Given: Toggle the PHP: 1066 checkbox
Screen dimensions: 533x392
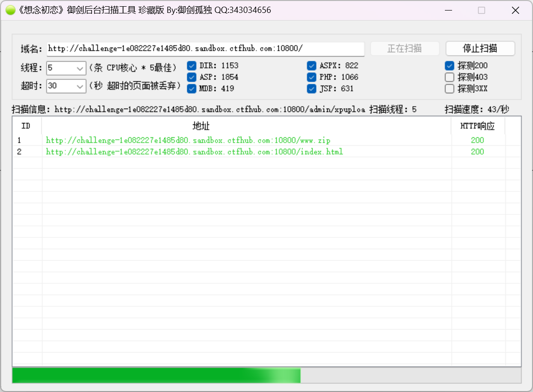Looking at the screenshot, I should click(x=312, y=77).
